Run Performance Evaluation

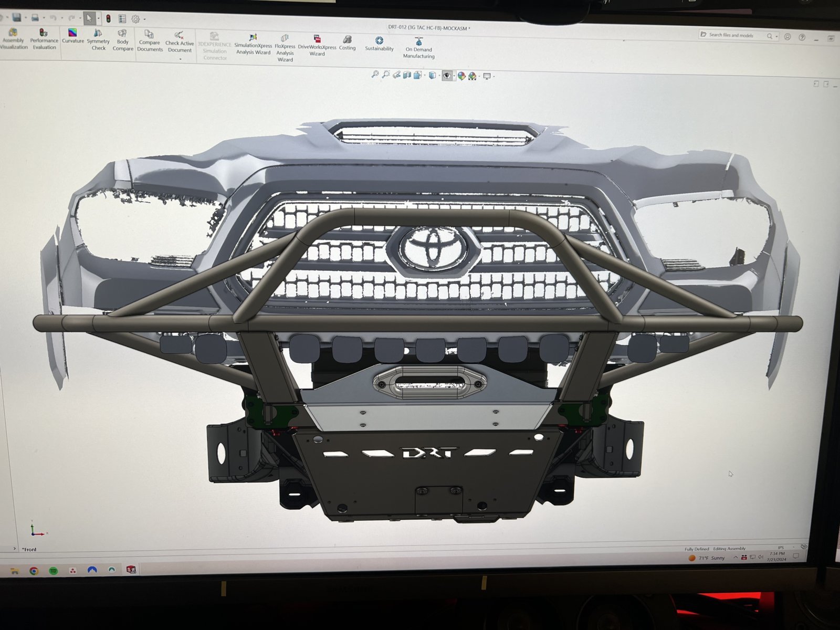click(x=44, y=40)
